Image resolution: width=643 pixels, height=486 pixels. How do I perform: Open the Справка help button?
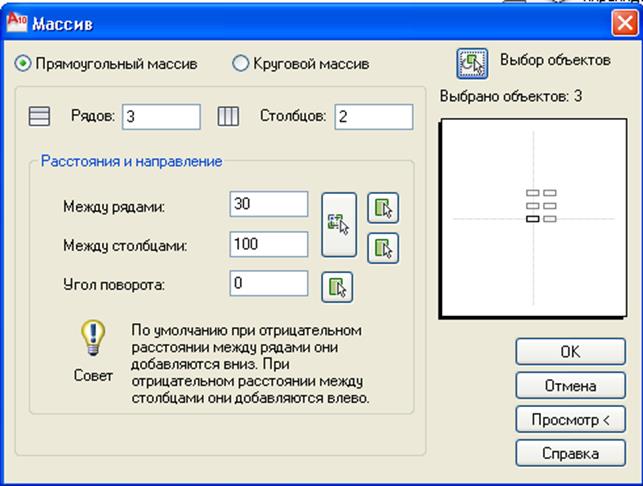571,453
